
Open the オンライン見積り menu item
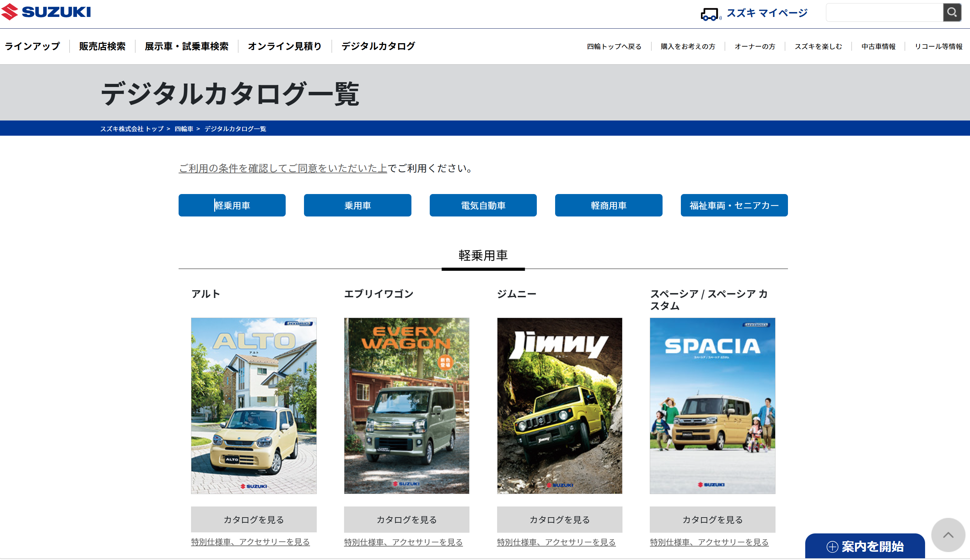pyautogui.click(x=284, y=46)
